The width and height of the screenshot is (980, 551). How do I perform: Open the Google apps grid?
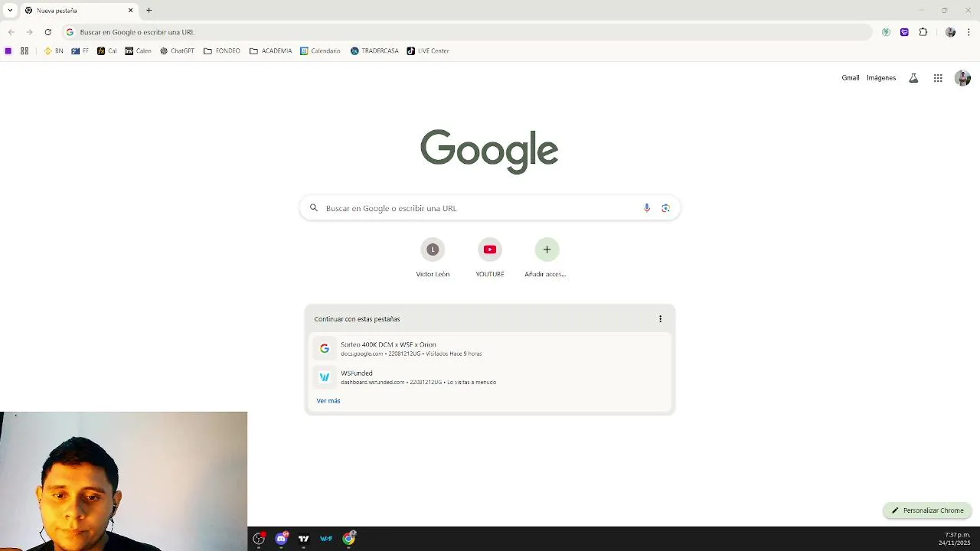click(938, 78)
